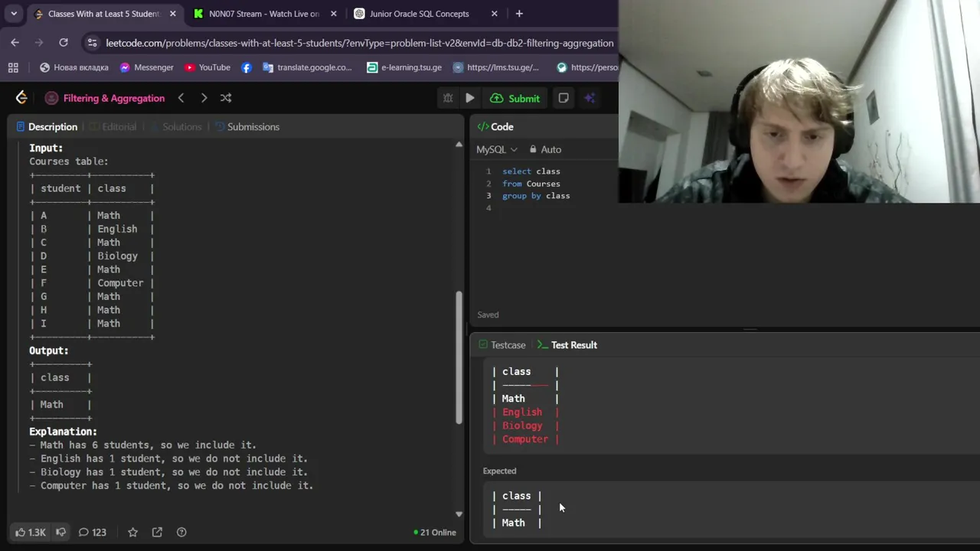Open the https://perso bookmark
This screenshot has height=551, width=980.
pos(586,67)
